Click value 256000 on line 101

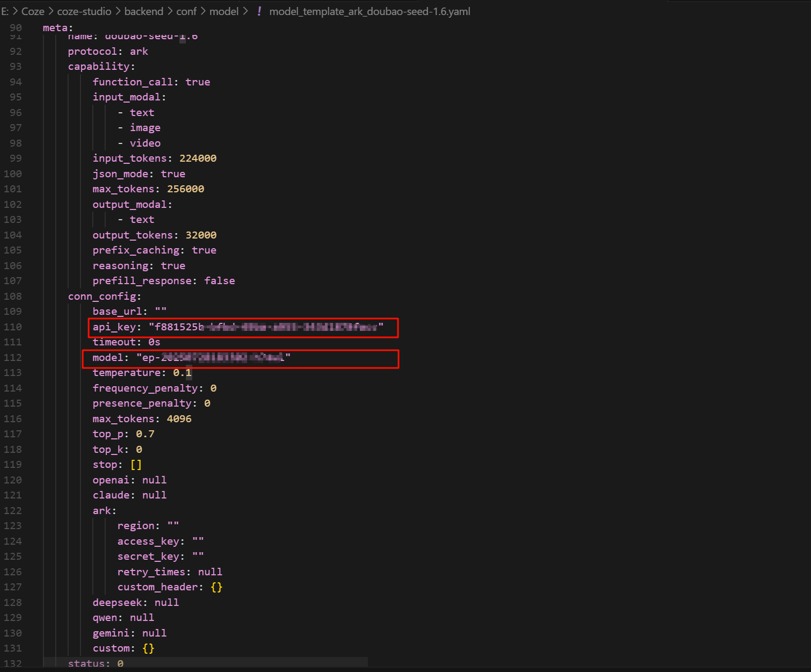point(186,189)
